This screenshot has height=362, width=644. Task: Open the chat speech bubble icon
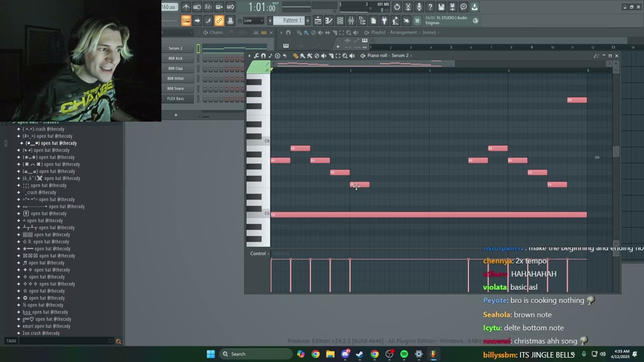463,7
